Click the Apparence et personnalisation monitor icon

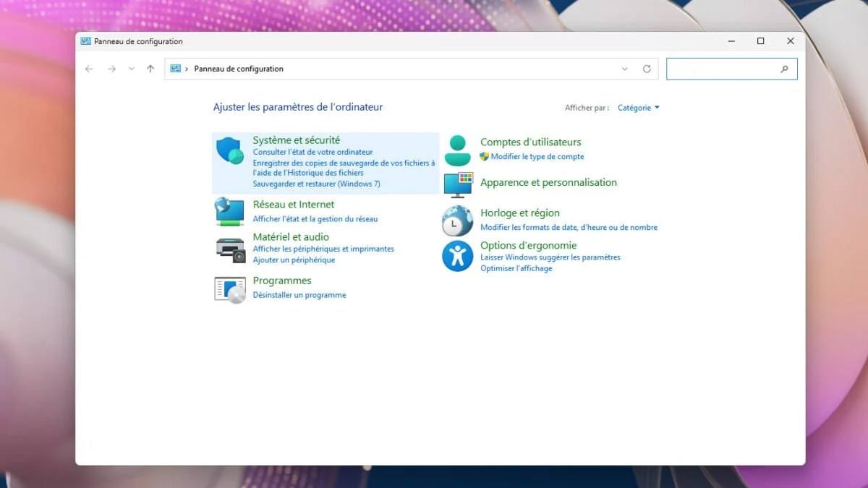pyautogui.click(x=457, y=185)
